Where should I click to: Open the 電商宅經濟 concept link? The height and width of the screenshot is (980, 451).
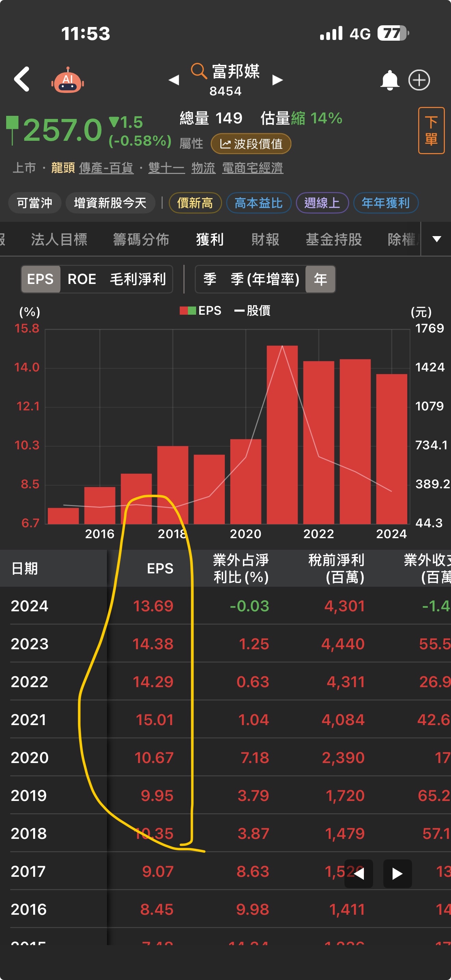[x=252, y=168]
